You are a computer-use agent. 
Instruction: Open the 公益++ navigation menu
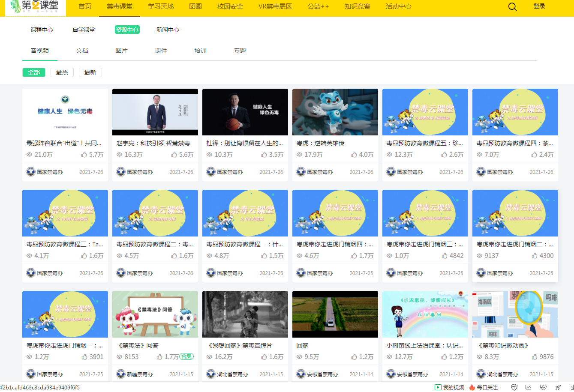(x=318, y=6)
